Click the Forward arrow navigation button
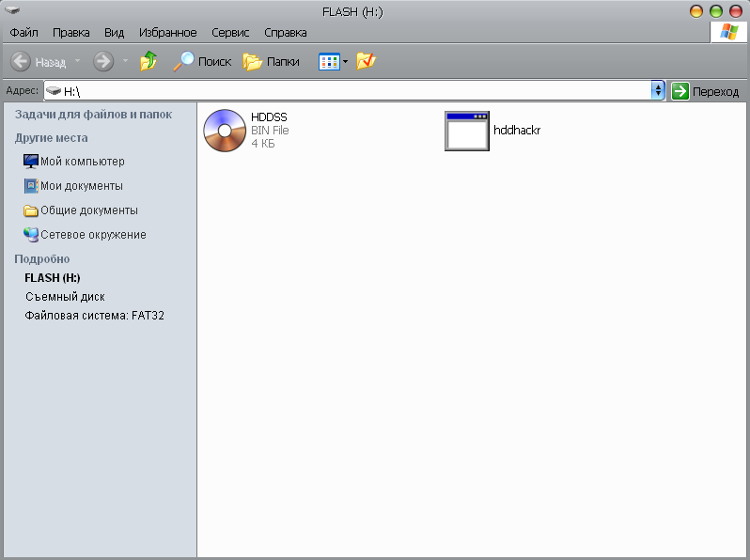Viewport: 750px width, 560px height. coord(103,62)
